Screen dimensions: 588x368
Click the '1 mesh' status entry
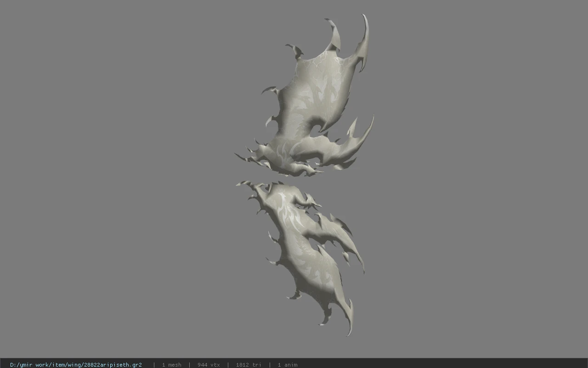point(171,365)
